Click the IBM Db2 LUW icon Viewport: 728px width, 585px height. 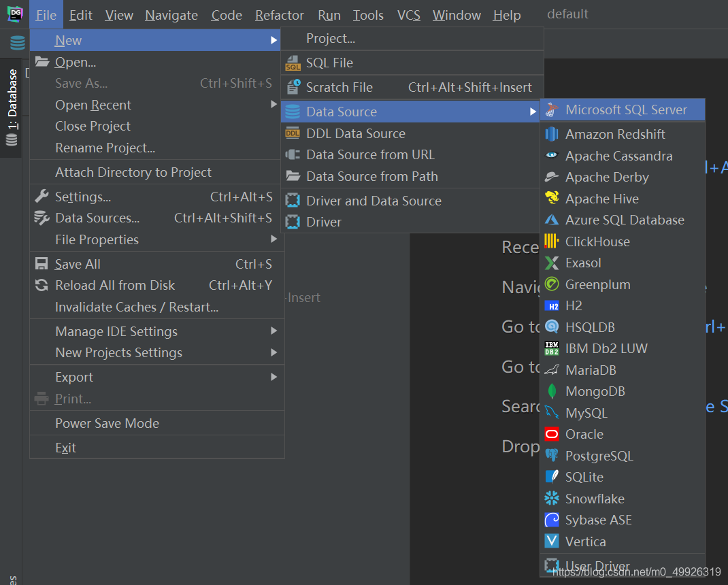[552, 348]
